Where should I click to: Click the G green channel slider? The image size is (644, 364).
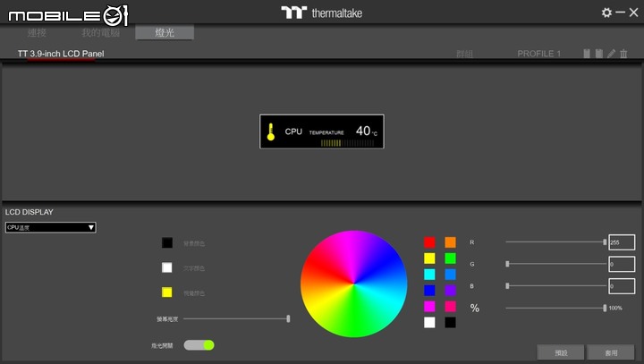[x=556, y=264]
